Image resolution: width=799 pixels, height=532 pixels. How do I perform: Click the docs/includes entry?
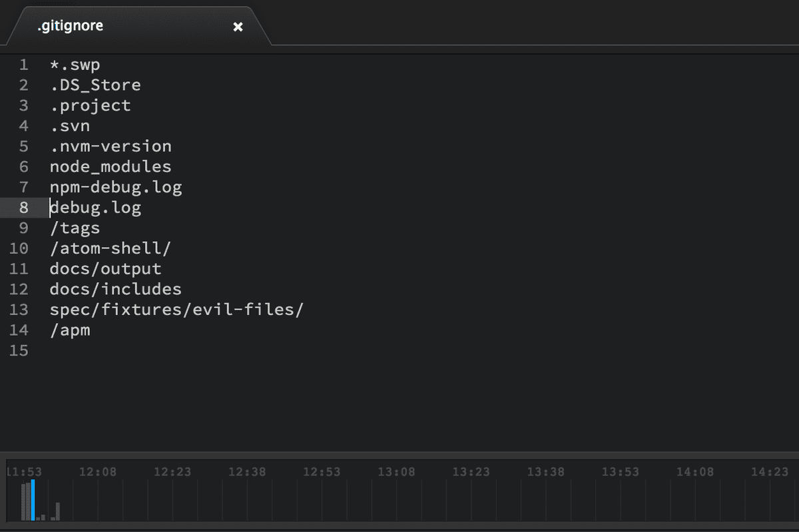tap(115, 290)
